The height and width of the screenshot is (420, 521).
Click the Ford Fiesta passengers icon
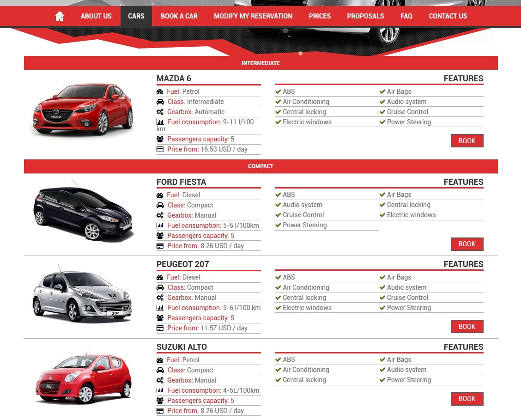pos(160,236)
